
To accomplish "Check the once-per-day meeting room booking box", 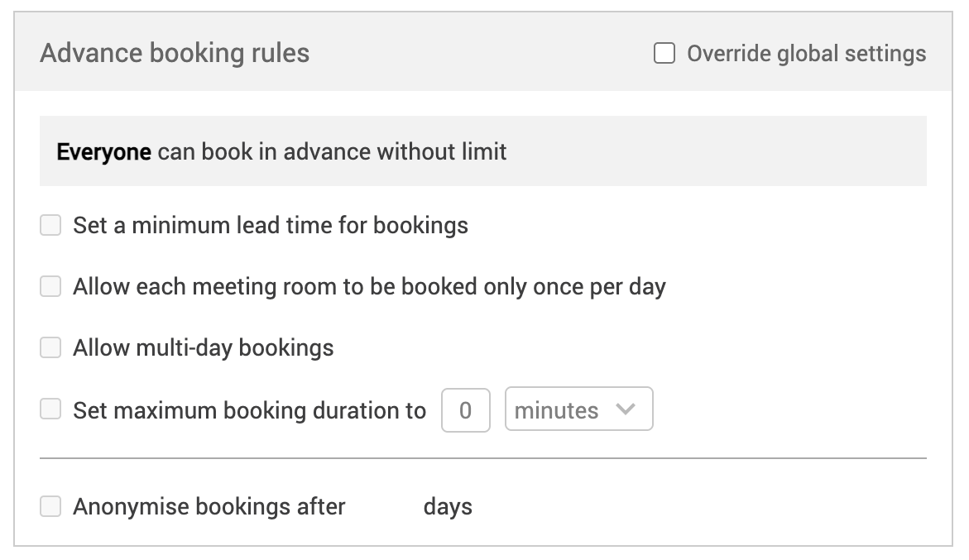I will pyautogui.click(x=51, y=286).
